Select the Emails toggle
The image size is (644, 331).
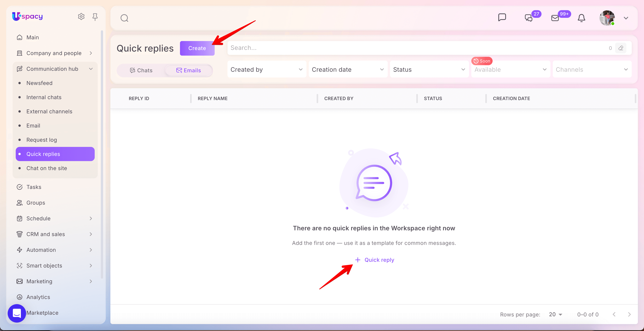point(189,70)
